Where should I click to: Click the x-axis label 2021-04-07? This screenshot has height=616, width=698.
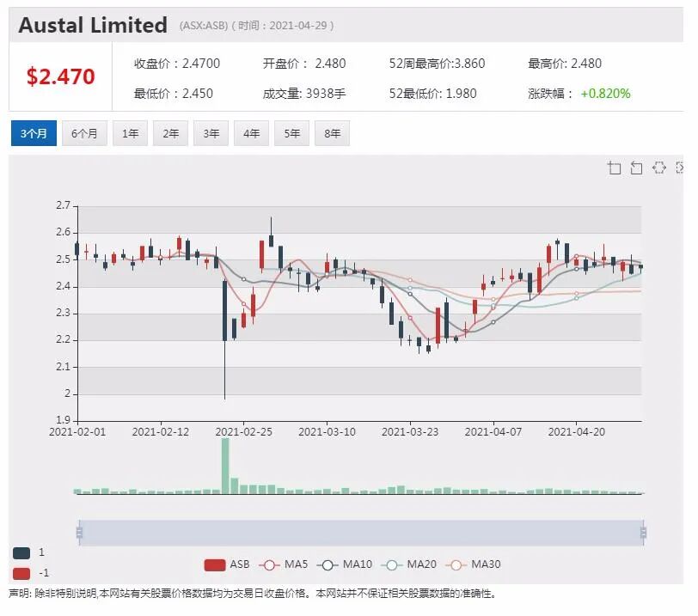(x=493, y=432)
